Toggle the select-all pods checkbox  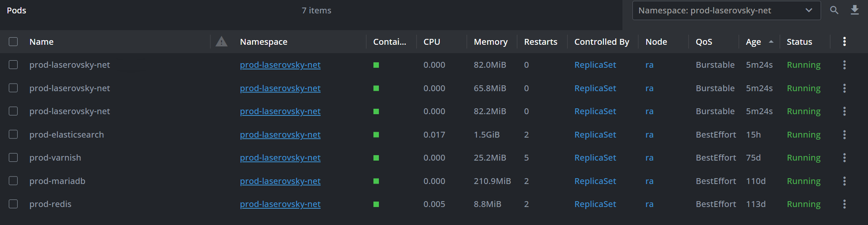click(x=13, y=41)
